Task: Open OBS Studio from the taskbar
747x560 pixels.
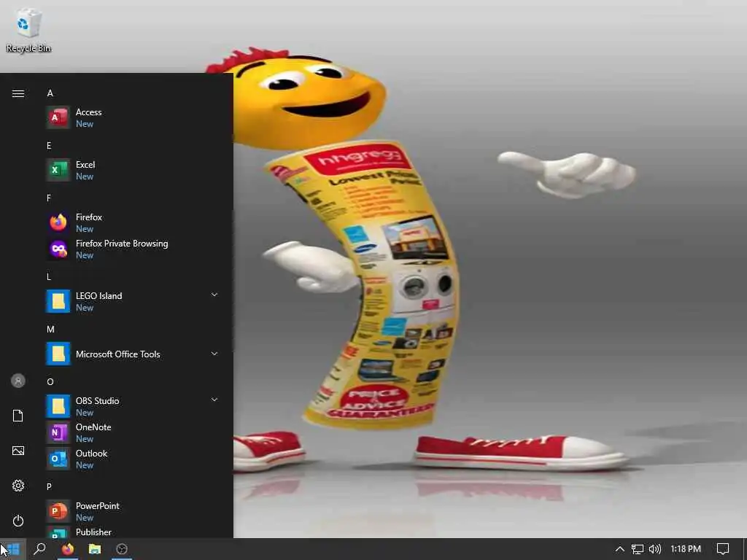Action: [122, 549]
